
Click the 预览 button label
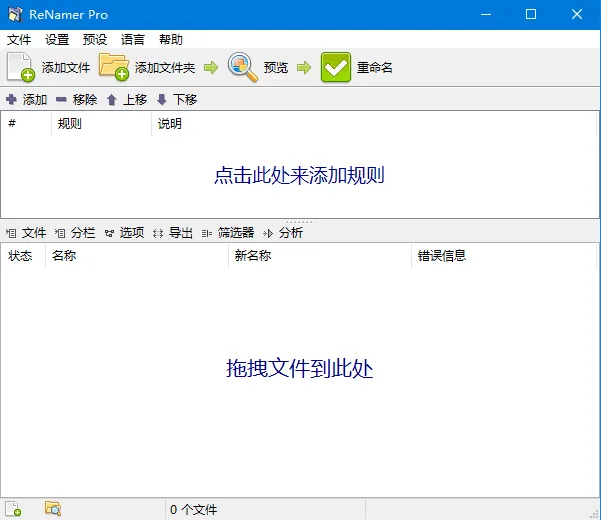tap(276, 68)
